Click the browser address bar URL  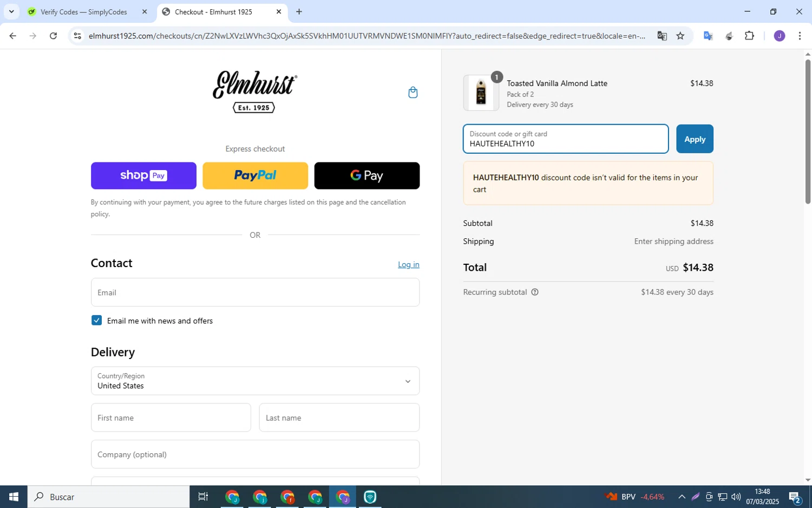pyautogui.click(x=366, y=36)
